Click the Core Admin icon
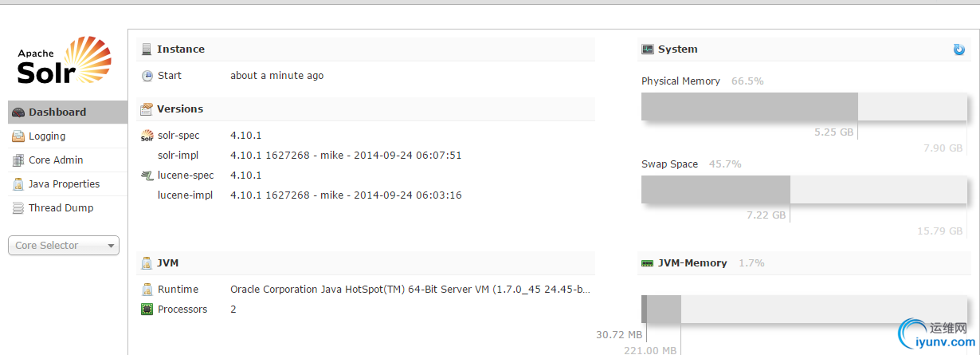Screen dimensions: 980x355 coord(18,160)
